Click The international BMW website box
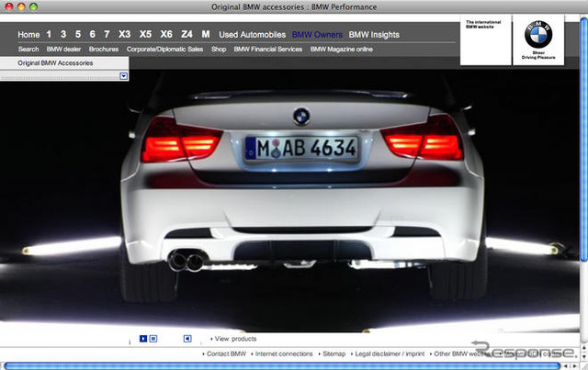The height and width of the screenshot is (370, 588). click(486, 39)
